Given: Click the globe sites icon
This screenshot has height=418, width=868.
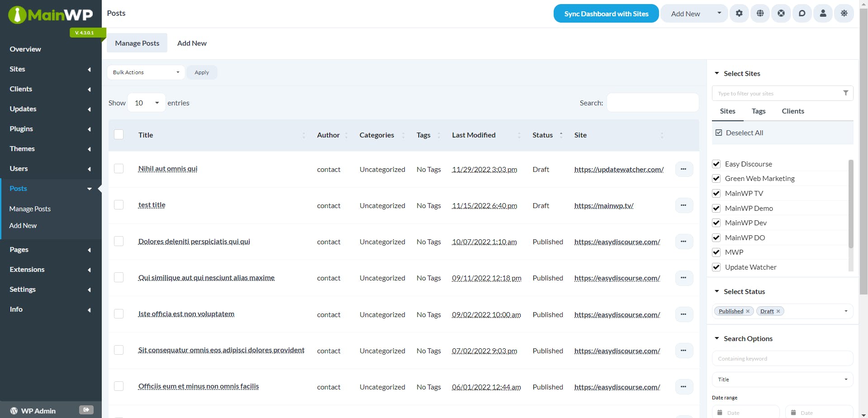Looking at the screenshot, I should click(760, 14).
